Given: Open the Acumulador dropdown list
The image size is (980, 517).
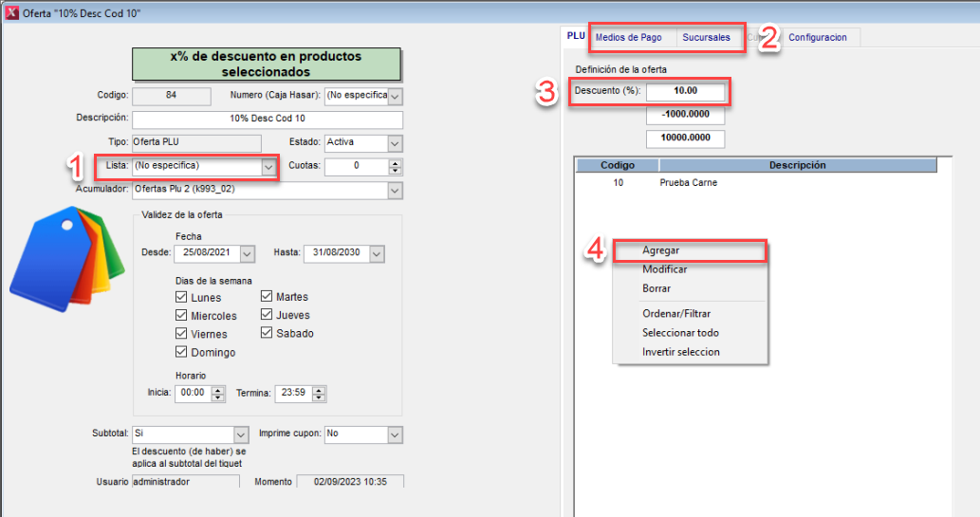Looking at the screenshot, I should click(396, 190).
